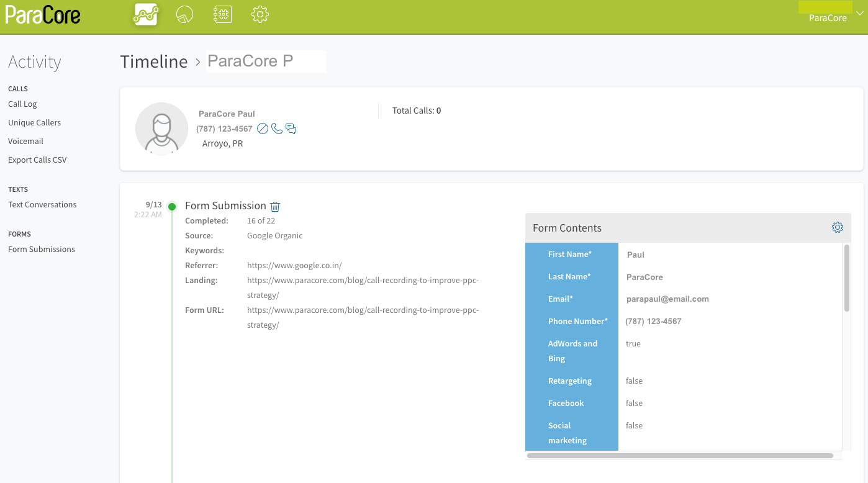868x483 pixels.
Task: Click the contact avatar image
Action: coord(161,129)
